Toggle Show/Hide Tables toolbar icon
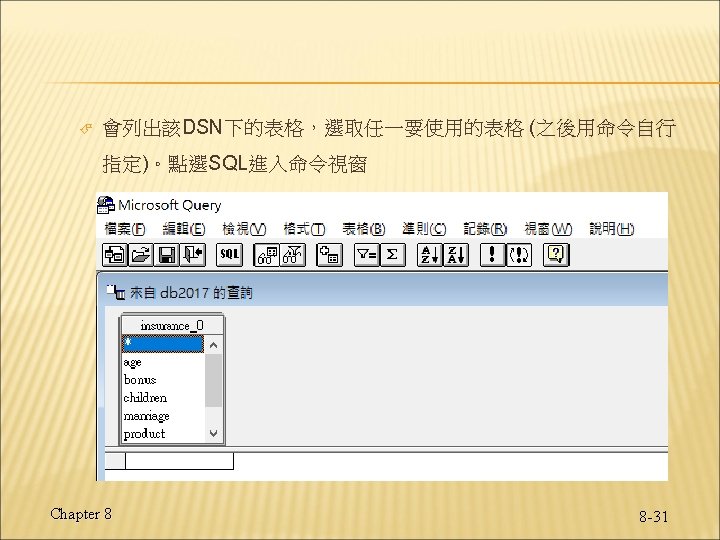This screenshot has width=720, height=540. coord(266,255)
